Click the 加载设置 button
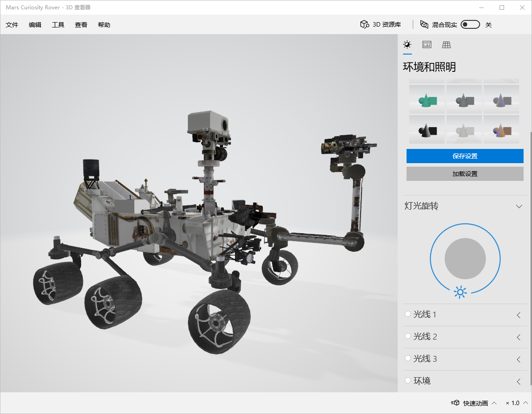532x414 pixels. (465, 174)
